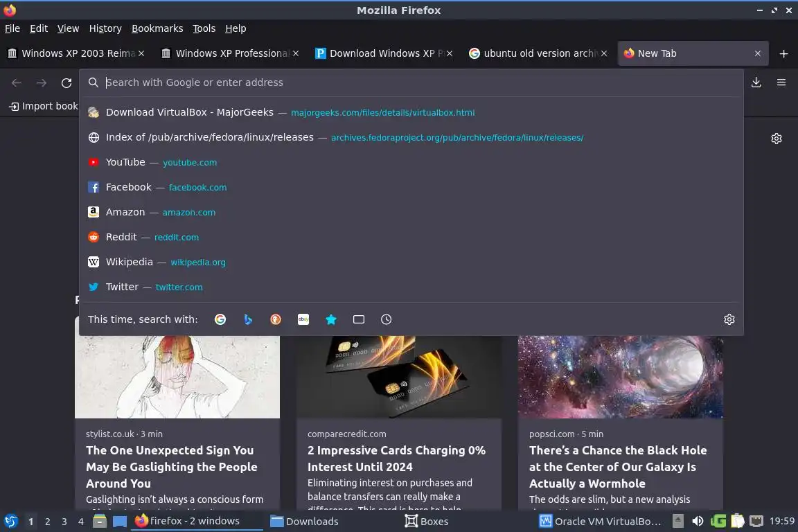Open the Tools menu

[204, 28]
